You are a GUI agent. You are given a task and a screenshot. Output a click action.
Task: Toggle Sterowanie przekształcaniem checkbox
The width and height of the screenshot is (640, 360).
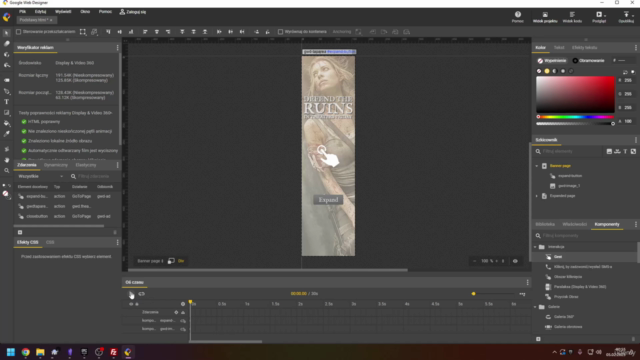(18, 31)
